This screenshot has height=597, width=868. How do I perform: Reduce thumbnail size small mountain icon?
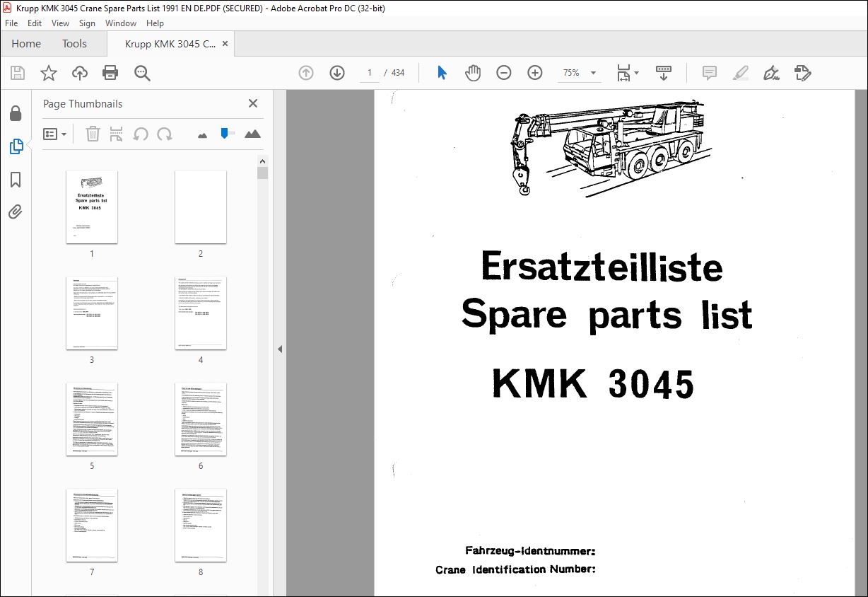(x=202, y=134)
